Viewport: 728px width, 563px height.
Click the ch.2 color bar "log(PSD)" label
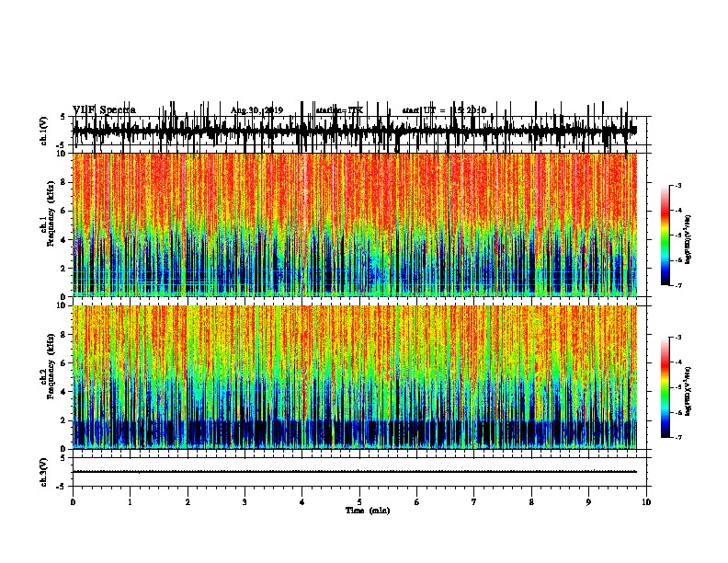click(x=688, y=391)
